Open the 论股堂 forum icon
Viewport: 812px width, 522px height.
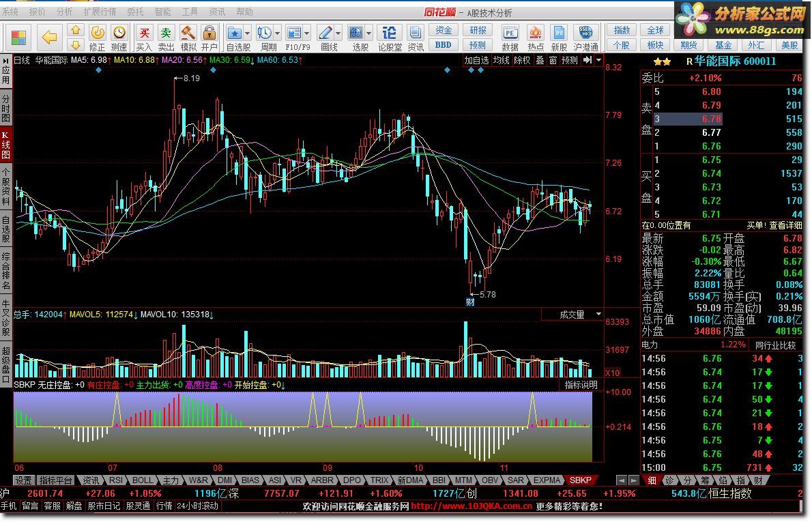[390, 38]
